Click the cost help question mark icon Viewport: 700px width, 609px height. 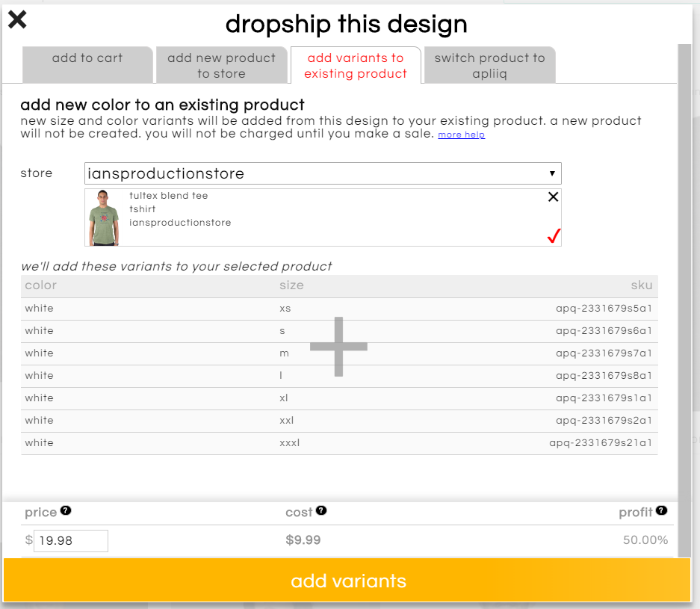point(320,510)
